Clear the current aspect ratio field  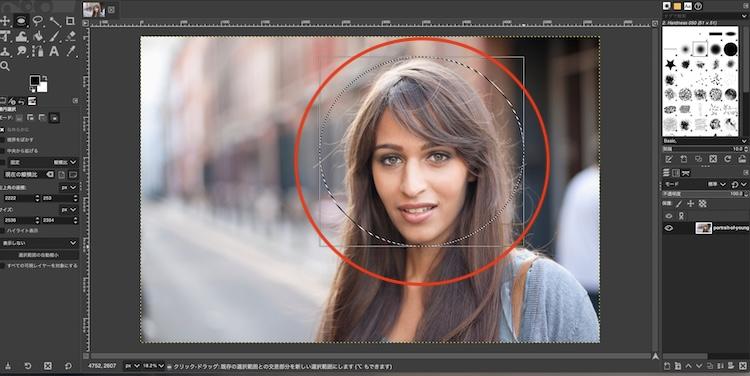tap(50, 175)
